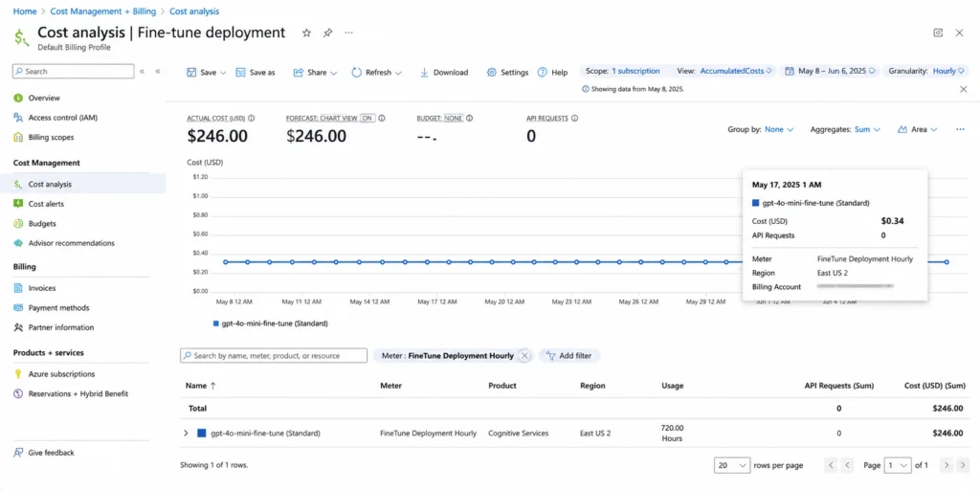The width and height of the screenshot is (980, 490).
Task: Click the 'Search by name, meter, product' box
Action: point(274,356)
